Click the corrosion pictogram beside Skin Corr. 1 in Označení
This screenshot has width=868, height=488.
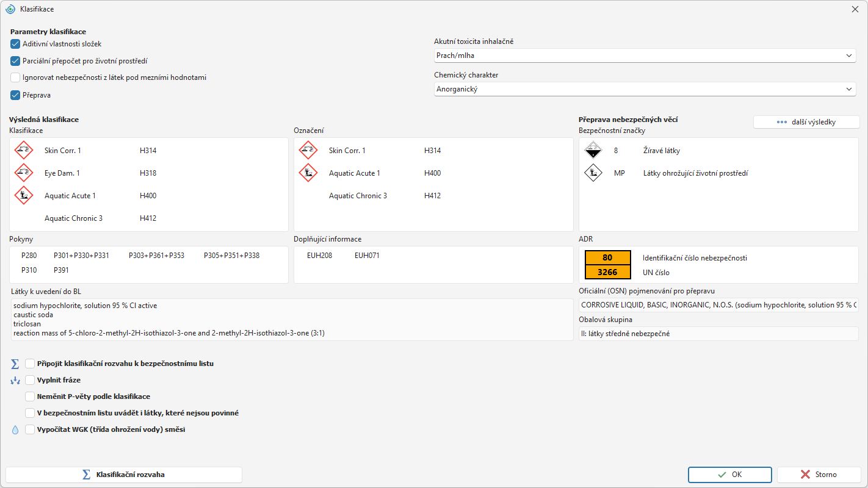308,150
